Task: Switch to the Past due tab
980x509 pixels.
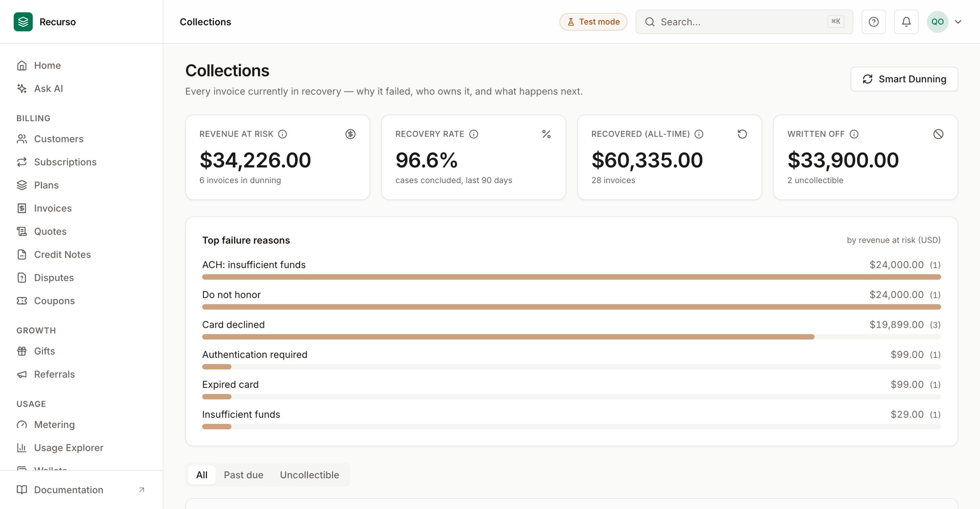Action: 244,475
